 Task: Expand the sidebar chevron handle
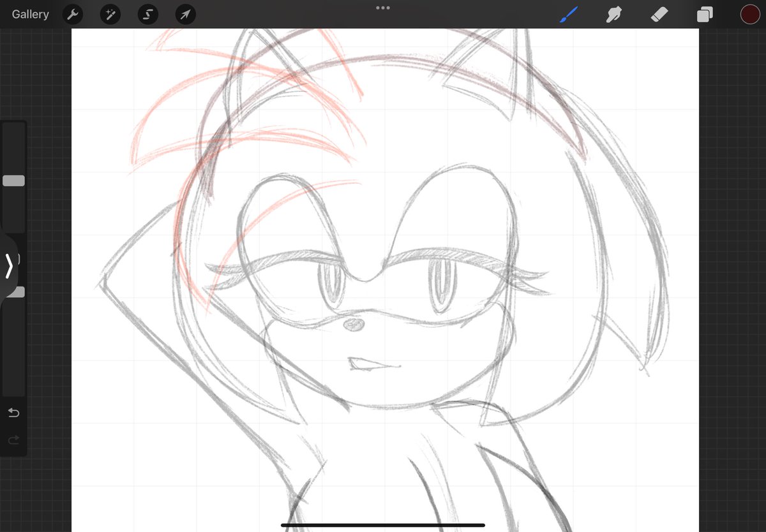tap(8, 266)
